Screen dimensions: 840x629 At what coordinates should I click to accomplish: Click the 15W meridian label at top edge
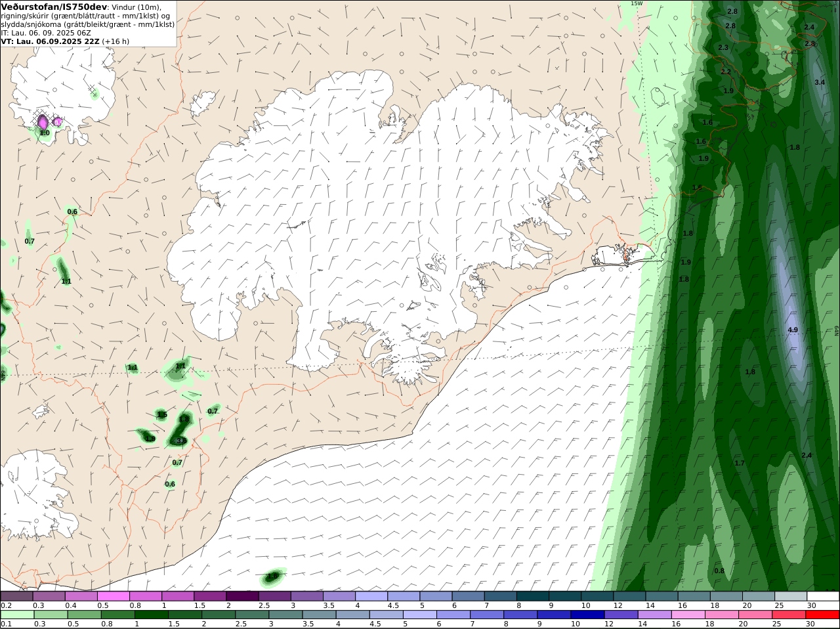pyautogui.click(x=636, y=3)
